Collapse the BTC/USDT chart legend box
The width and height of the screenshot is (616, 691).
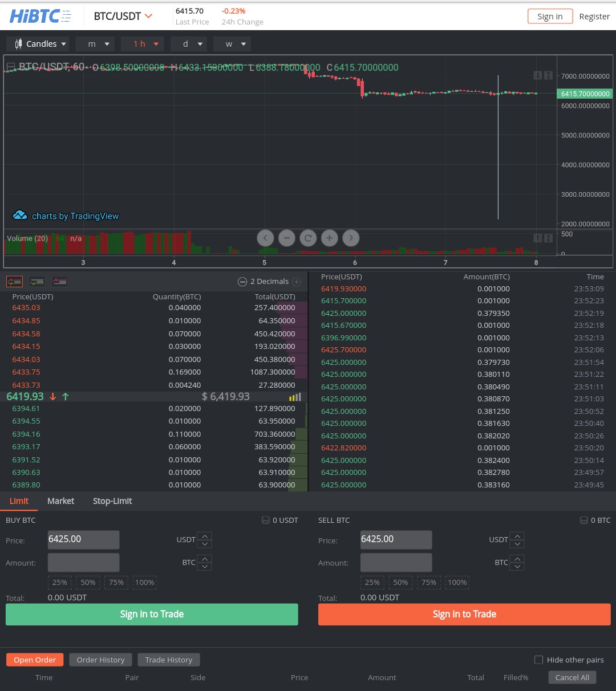coord(10,67)
